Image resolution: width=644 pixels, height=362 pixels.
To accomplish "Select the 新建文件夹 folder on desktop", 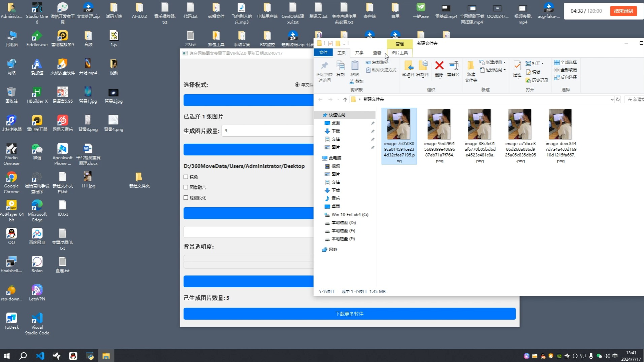I will click(139, 180).
